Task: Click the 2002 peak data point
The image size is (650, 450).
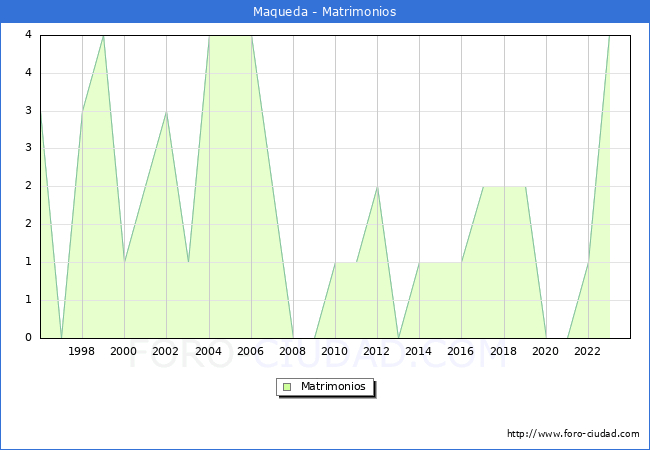Action: tap(166, 112)
